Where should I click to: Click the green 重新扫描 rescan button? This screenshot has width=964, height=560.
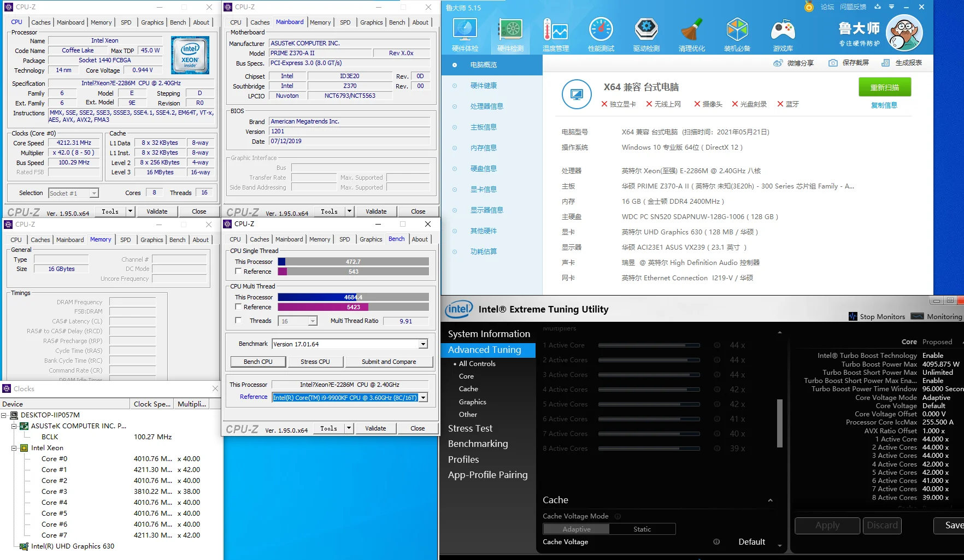pyautogui.click(x=884, y=87)
